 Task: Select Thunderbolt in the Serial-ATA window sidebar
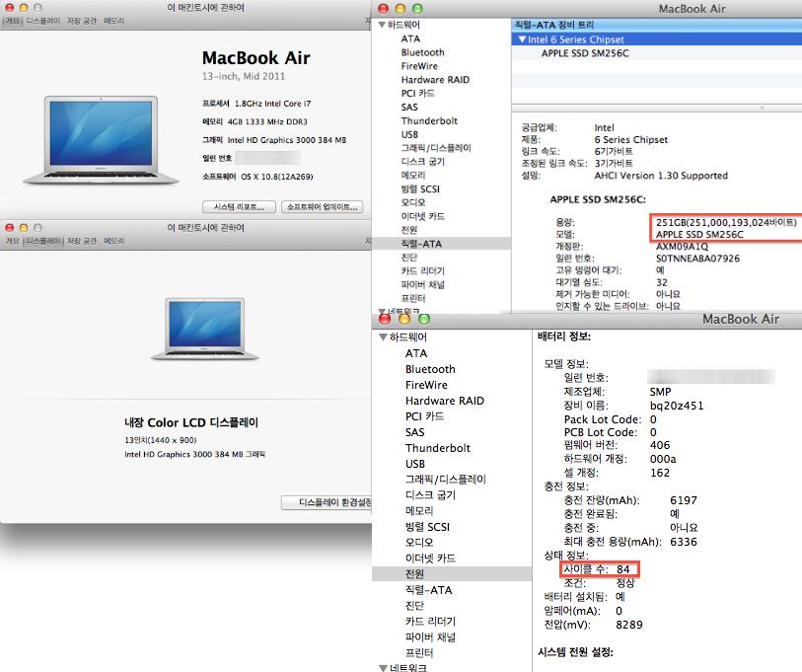coord(429,120)
